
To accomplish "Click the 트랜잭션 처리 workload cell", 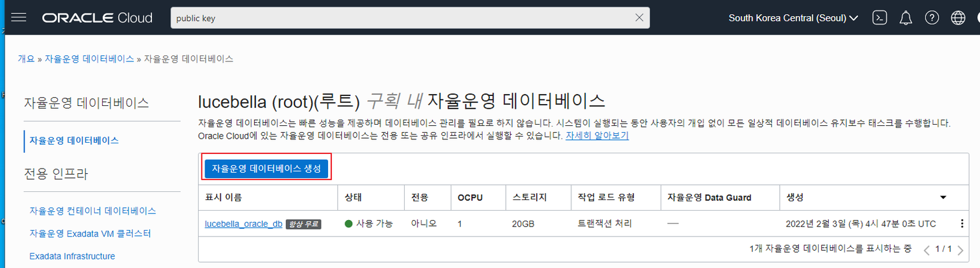I will coord(605,224).
